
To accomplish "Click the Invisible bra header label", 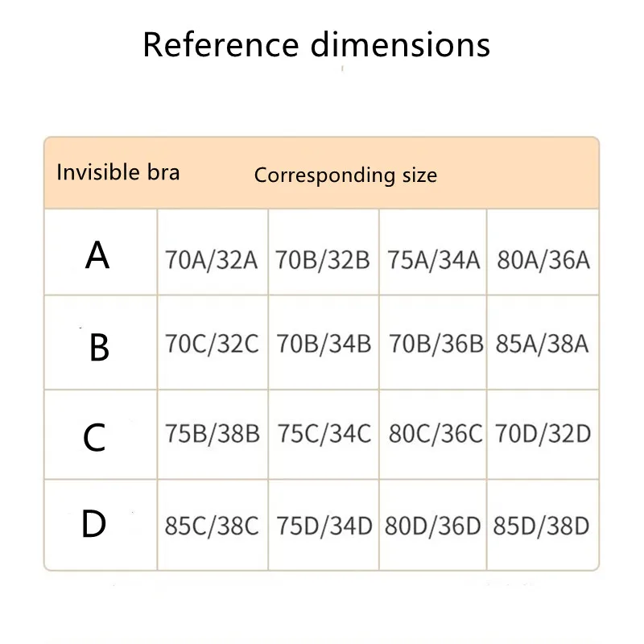I will pos(118,172).
